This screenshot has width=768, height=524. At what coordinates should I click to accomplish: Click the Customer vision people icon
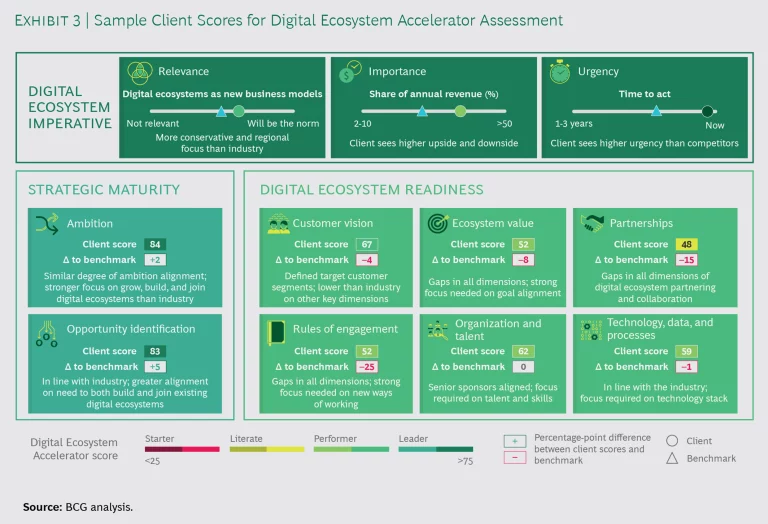(278, 224)
